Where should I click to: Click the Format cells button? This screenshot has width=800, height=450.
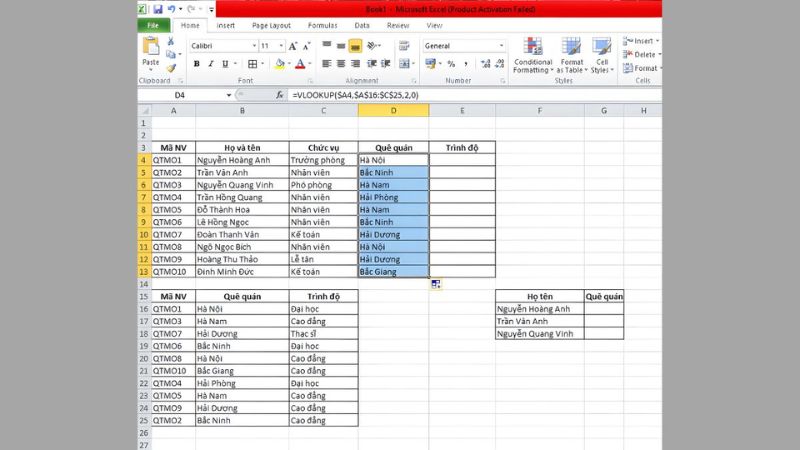pyautogui.click(x=642, y=68)
